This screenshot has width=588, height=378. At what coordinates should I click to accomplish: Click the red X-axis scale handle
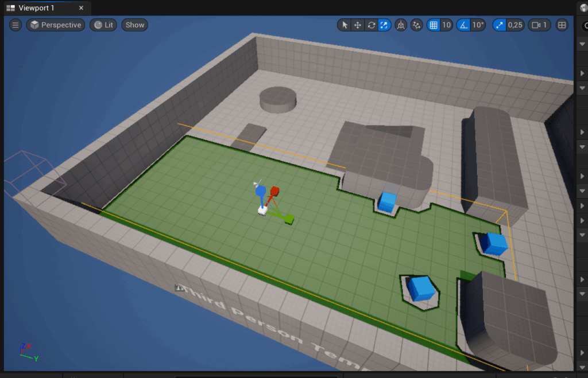tap(274, 191)
